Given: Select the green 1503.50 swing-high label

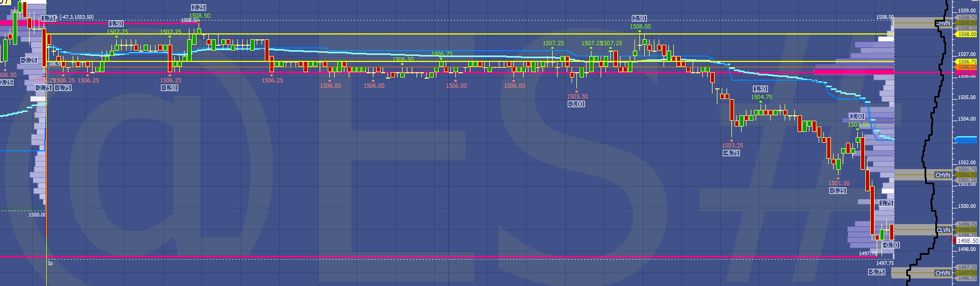Looking at the screenshot, I should click(858, 124).
